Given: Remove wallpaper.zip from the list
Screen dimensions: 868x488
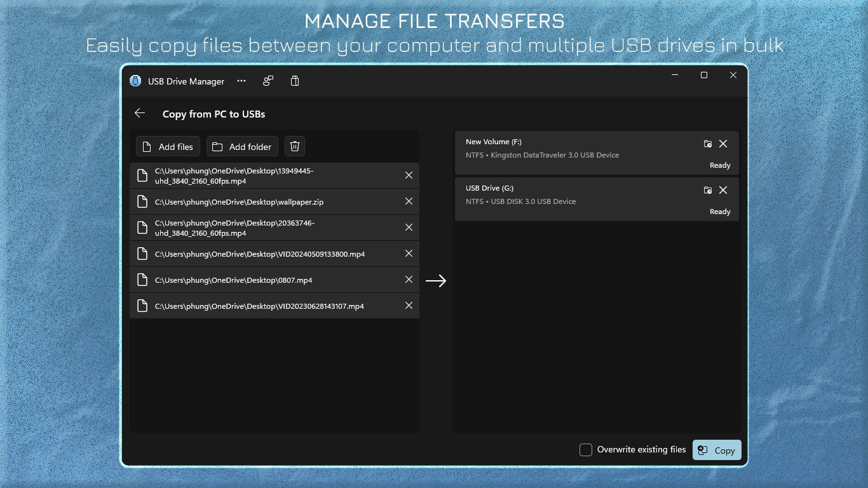Looking at the screenshot, I should [409, 201].
